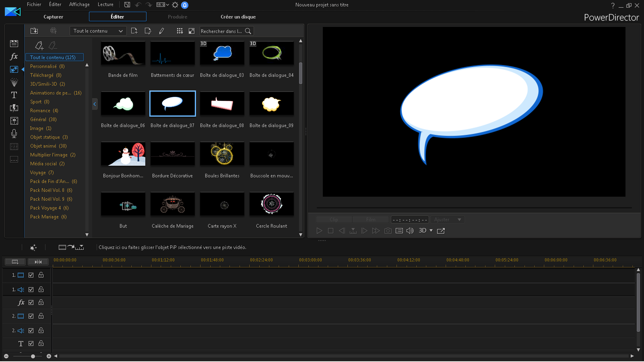
Task: Open the Fichier menu
Action: (x=34, y=4)
